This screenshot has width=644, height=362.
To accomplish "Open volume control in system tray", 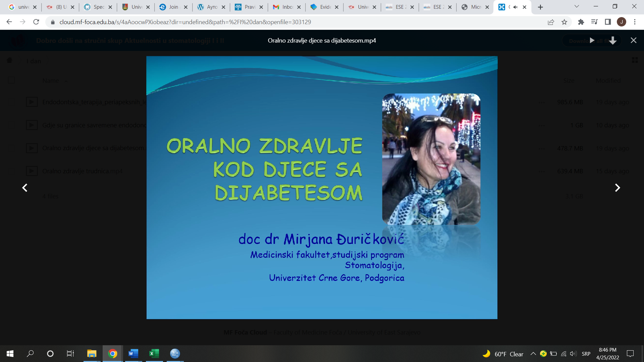I will click(x=573, y=354).
